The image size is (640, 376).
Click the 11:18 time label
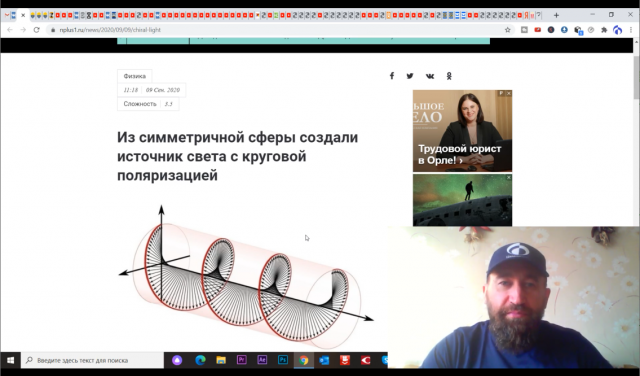click(131, 90)
